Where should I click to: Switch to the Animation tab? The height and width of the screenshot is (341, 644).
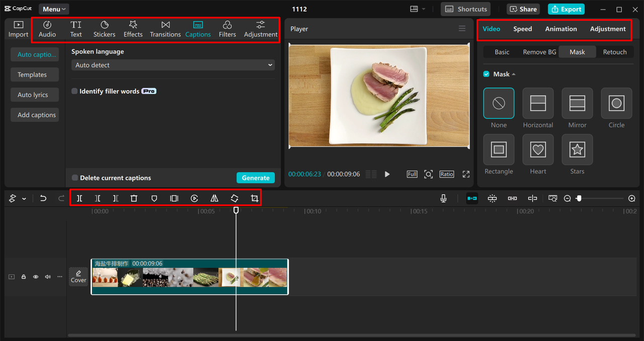click(561, 29)
